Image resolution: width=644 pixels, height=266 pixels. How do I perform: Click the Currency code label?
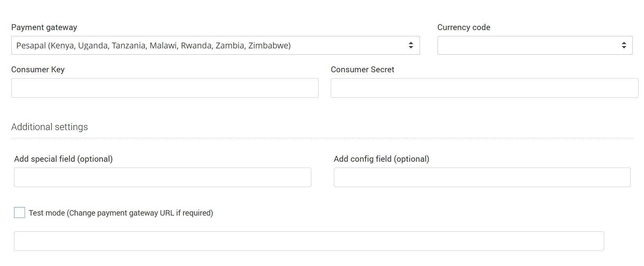click(463, 27)
